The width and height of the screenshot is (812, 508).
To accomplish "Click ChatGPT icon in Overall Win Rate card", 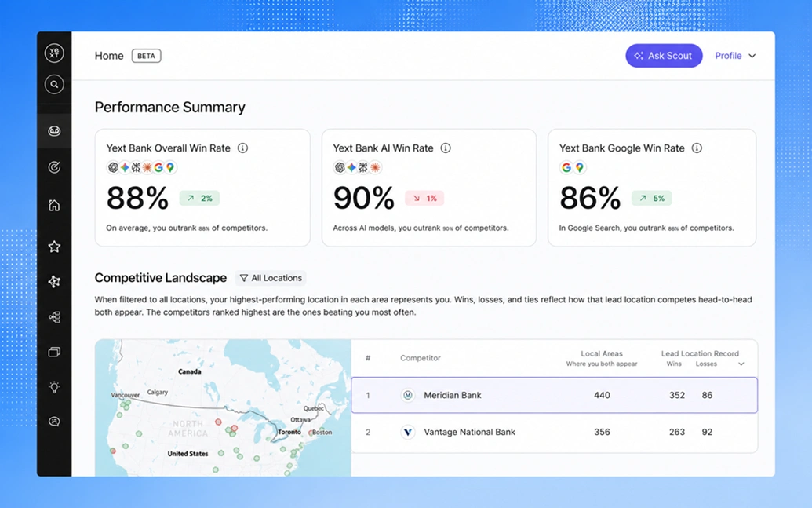I will click(113, 167).
